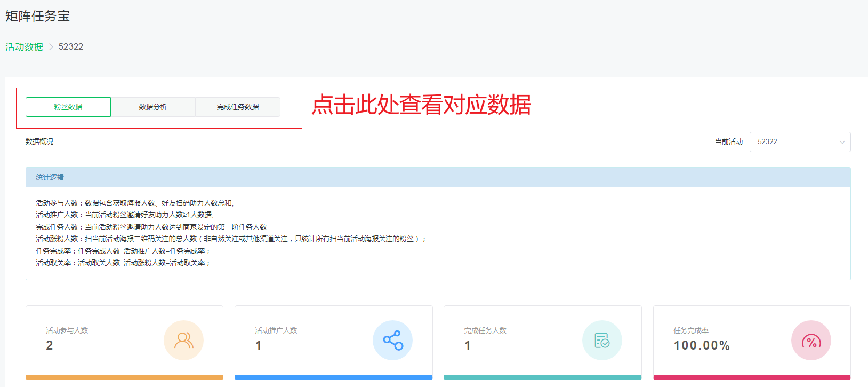Image resolution: width=868 pixels, height=387 pixels.
Task: Click the 统计逻辑 panel header
Action: (438, 177)
